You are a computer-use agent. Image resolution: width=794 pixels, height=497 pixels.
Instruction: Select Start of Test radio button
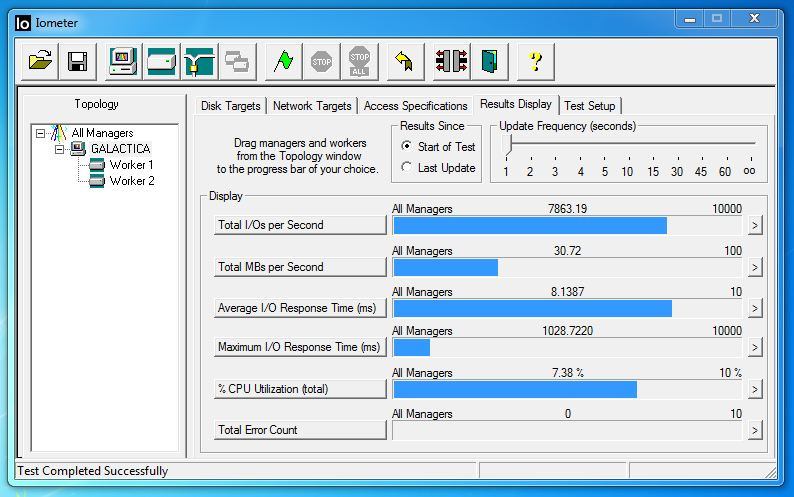[406, 146]
